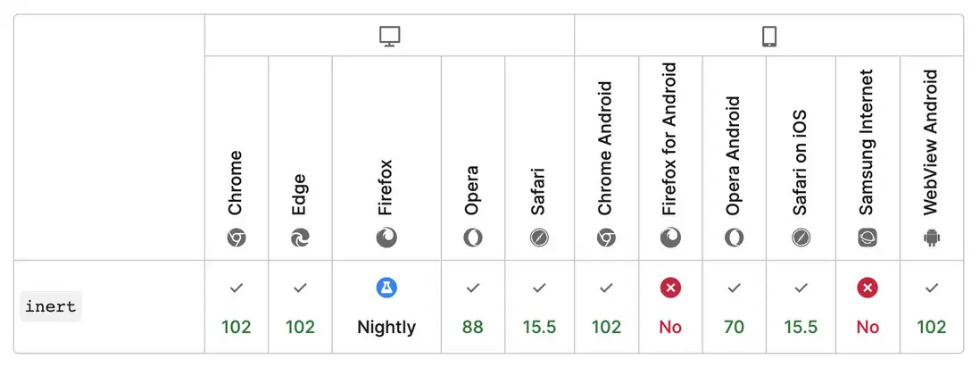Screen dimensions: 980x367
Task: Click the Samsung Internet logo icon
Action: [868, 238]
